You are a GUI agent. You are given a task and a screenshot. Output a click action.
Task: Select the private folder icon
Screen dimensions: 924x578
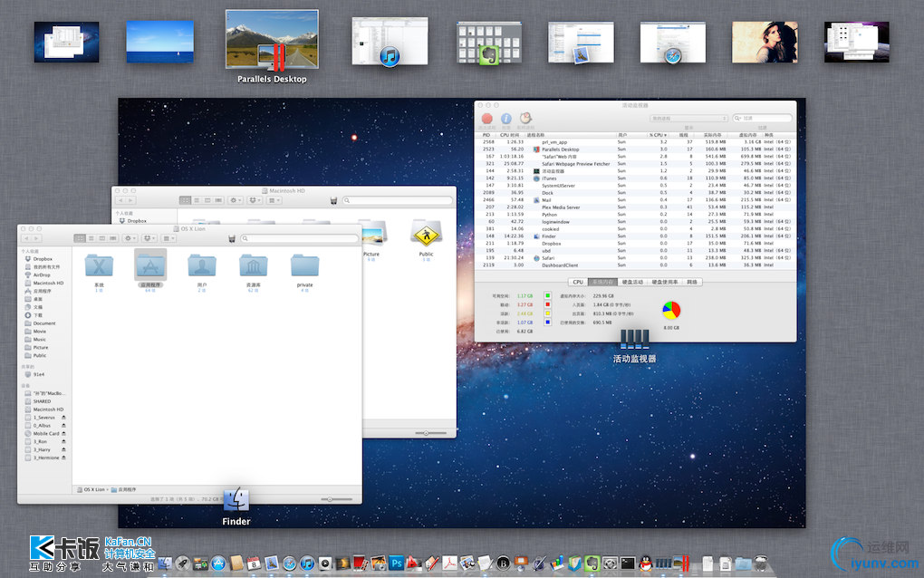(x=304, y=265)
